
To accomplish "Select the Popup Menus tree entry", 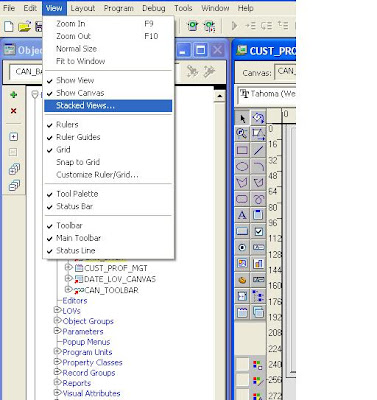I will click(86, 342).
